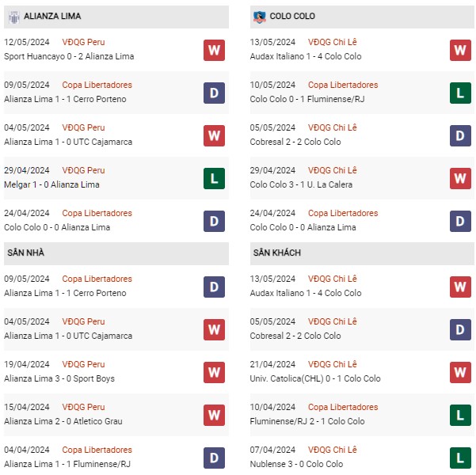The width and height of the screenshot is (476, 475).
Task: Click the Colo Colo club crest icon
Action: point(259,17)
